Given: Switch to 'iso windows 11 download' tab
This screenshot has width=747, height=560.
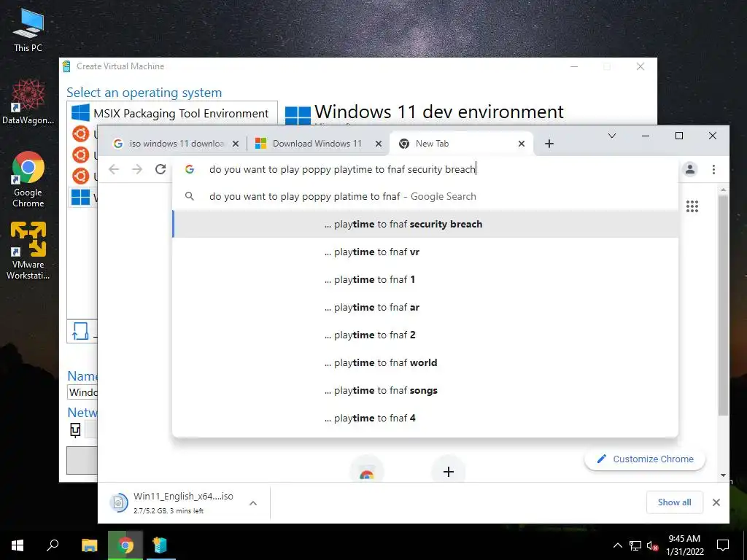Looking at the screenshot, I should click(x=175, y=144).
